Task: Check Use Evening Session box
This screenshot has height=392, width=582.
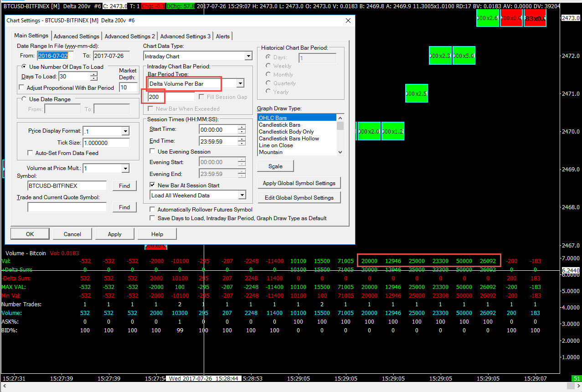Action: click(x=153, y=151)
